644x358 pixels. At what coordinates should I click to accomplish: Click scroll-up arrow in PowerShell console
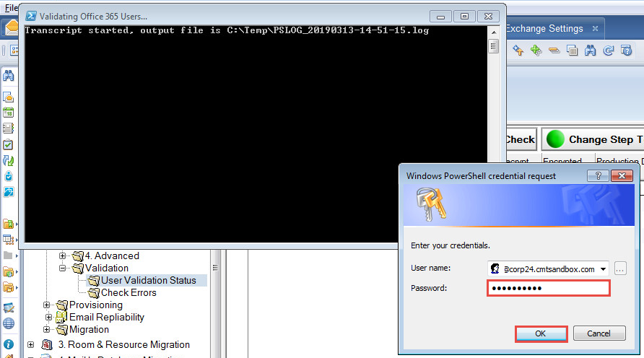(x=494, y=32)
